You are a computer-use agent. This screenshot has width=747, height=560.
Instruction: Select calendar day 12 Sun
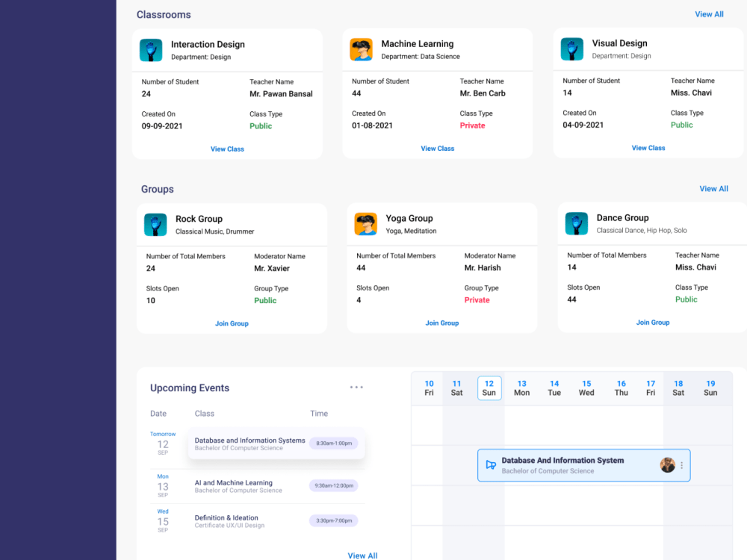click(489, 388)
